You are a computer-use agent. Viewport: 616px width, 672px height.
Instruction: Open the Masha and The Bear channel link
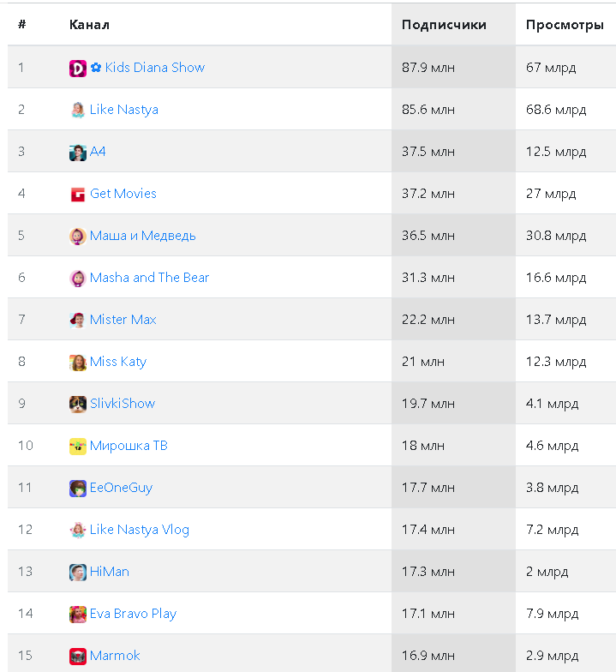[x=149, y=278]
